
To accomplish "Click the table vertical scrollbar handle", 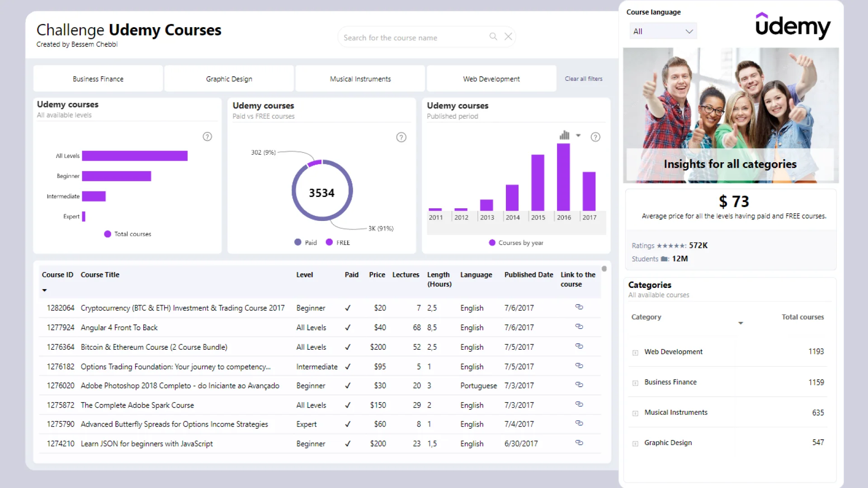I will tap(604, 269).
